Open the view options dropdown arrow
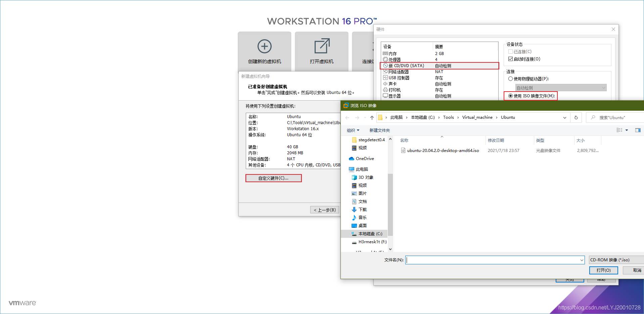Image resolution: width=644 pixels, height=314 pixels. (627, 130)
